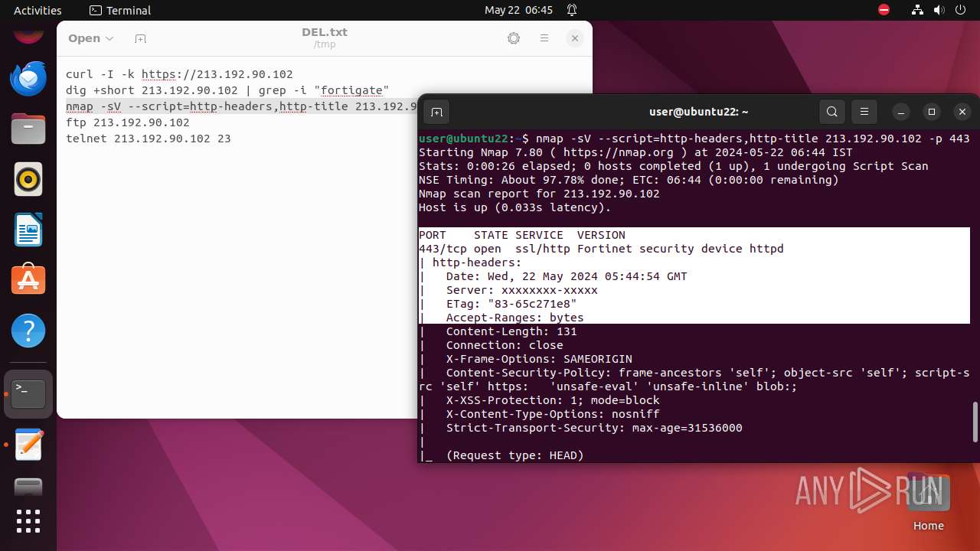Open the text editor main menu
Screen dimensions: 980x551
click(x=544, y=38)
